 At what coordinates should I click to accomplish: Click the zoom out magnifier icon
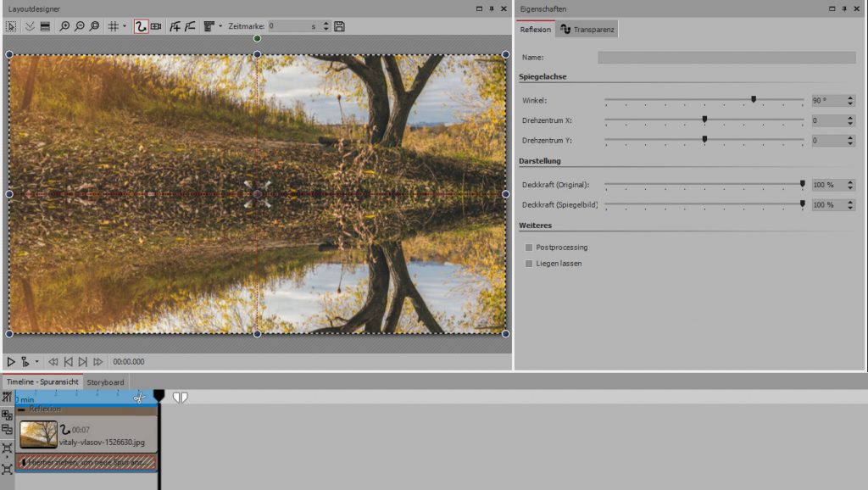(x=80, y=27)
